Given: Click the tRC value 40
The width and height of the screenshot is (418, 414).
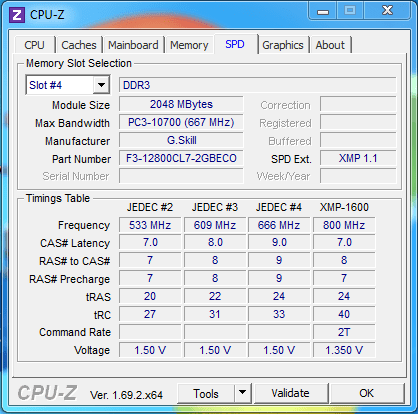Looking at the screenshot, I should pos(344,314).
